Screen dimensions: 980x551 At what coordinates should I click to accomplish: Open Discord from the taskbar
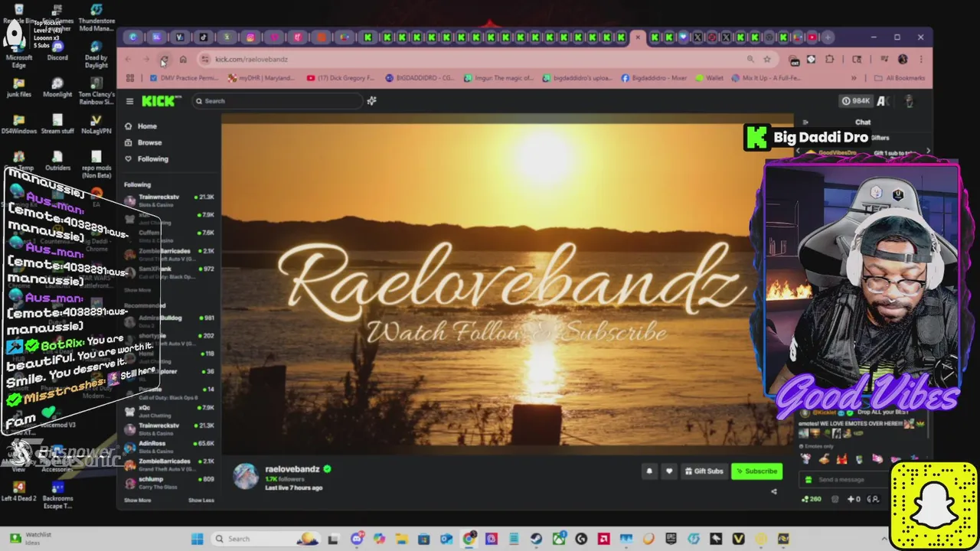(356, 539)
